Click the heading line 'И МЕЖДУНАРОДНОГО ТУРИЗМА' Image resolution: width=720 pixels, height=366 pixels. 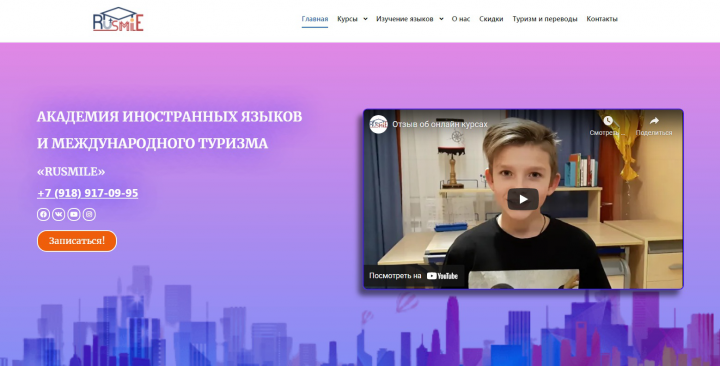(x=152, y=144)
